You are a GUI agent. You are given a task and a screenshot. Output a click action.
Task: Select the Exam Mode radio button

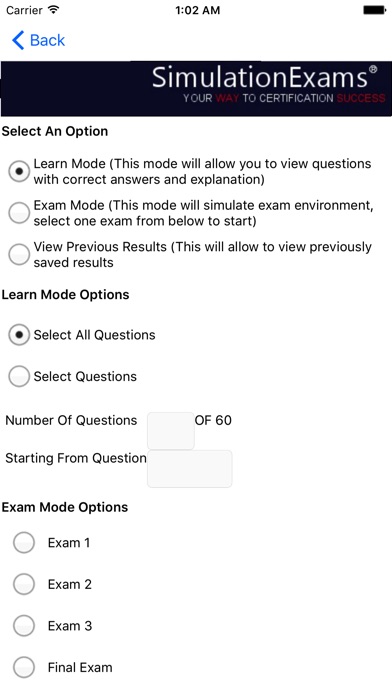pyautogui.click(x=19, y=213)
